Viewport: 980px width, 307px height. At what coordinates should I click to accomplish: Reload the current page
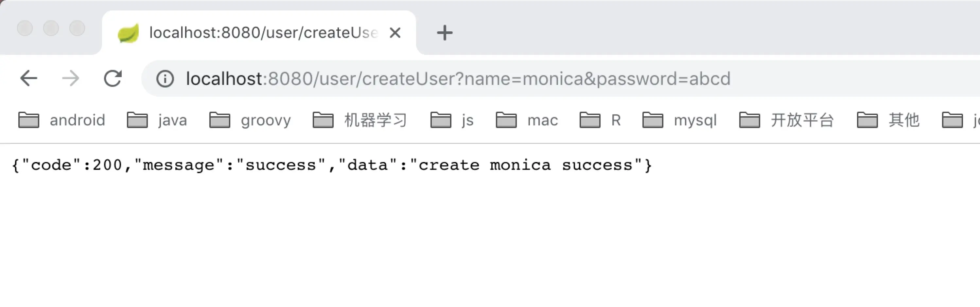[113, 79]
